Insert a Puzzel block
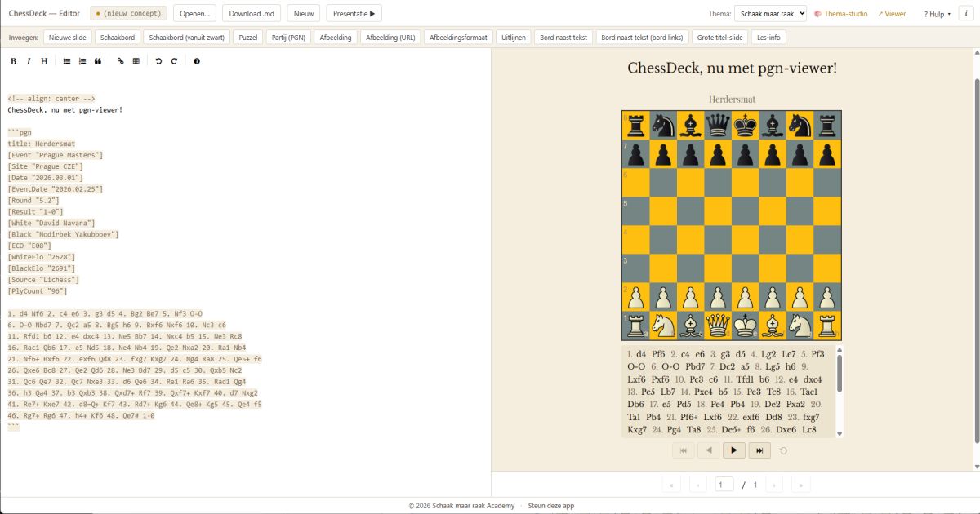980x514 pixels. (247, 38)
